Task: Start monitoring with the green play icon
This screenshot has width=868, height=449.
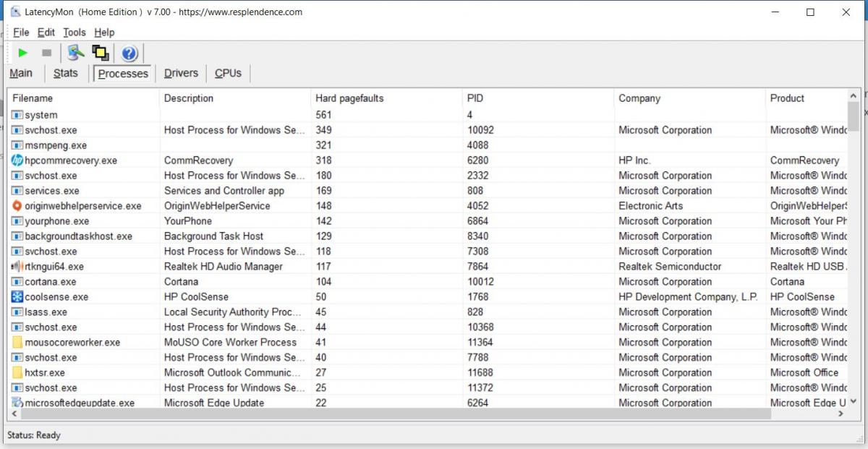Action: [x=23, y=53]
